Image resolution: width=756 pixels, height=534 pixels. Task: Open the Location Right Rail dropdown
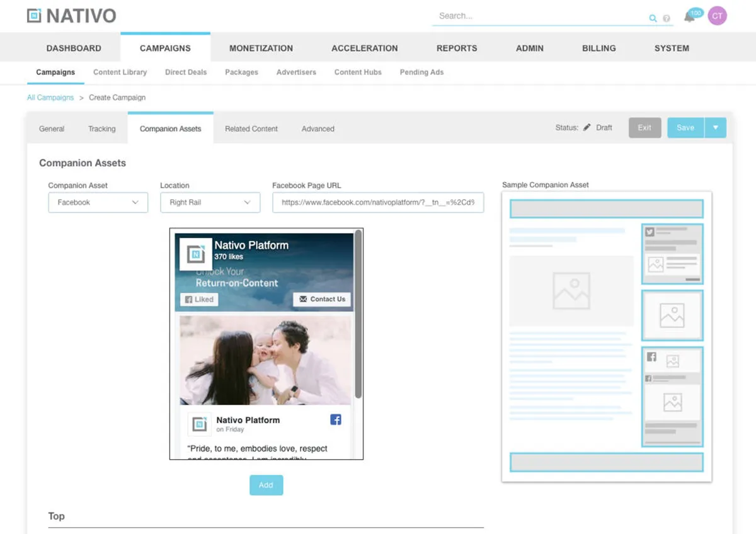point(210,202)
